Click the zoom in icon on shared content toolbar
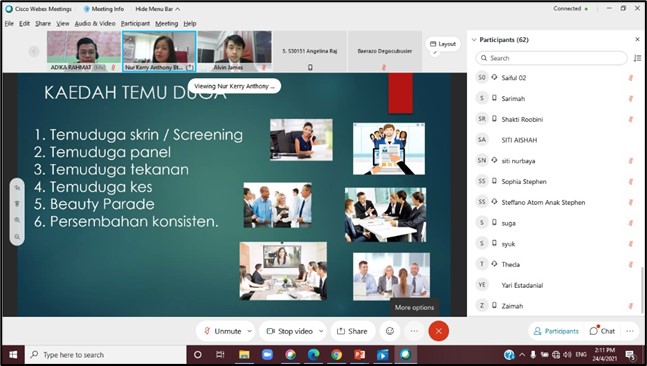The image size is (647, 366). [17, 220]
